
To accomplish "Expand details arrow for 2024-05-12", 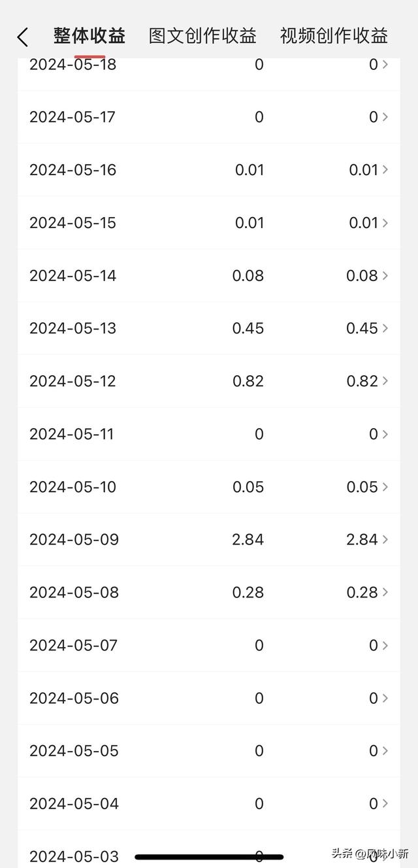I will point(385,381).
